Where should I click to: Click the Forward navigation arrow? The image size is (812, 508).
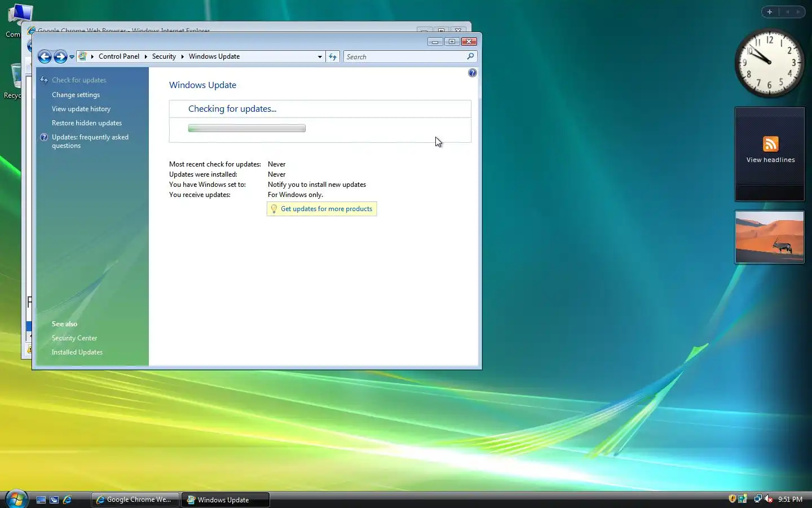60,56
